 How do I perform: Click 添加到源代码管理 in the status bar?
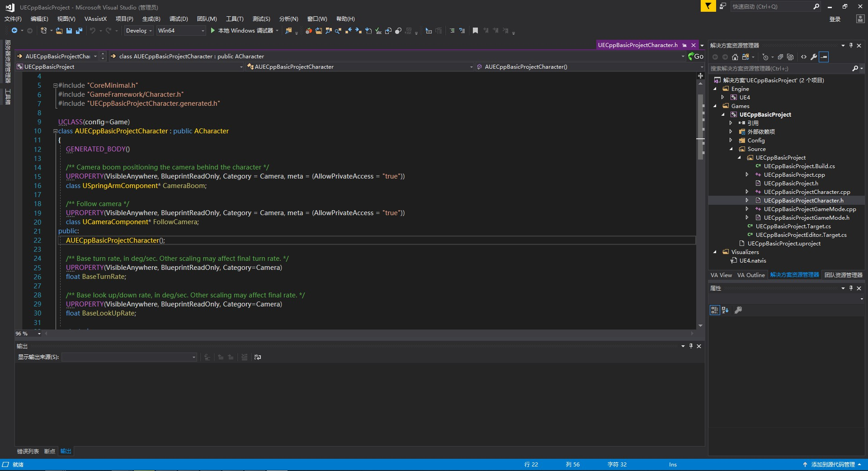(832, 464)
